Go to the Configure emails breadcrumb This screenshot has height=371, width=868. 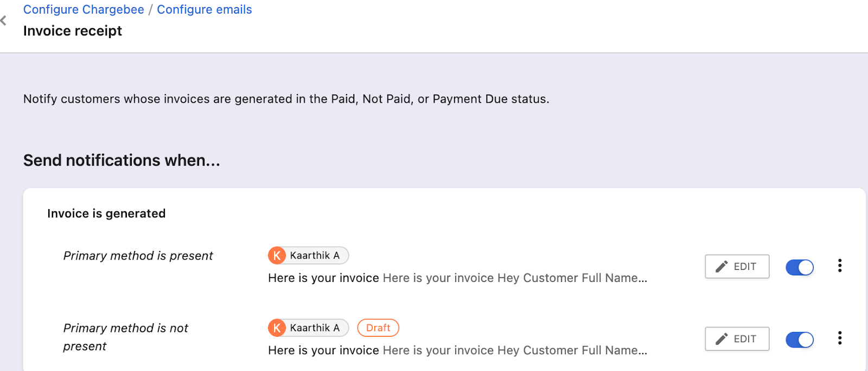[x=204, y=10]
